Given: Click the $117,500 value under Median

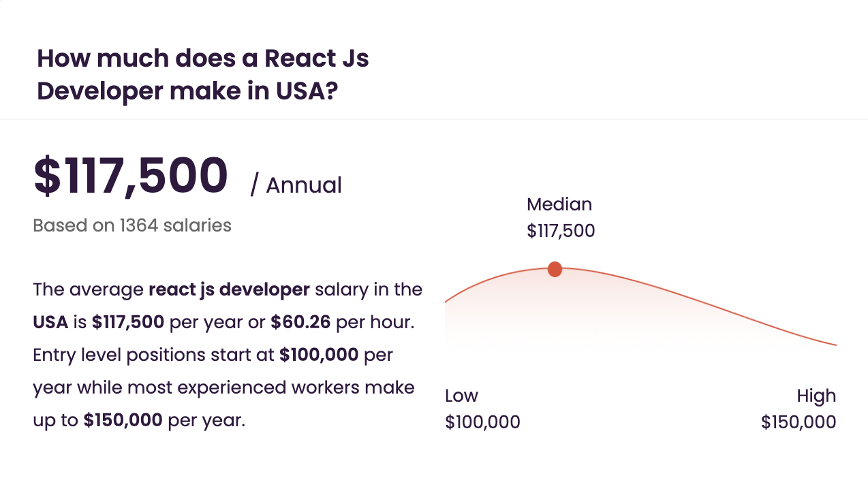Looking at the screenshot, I should coord(561,231).
